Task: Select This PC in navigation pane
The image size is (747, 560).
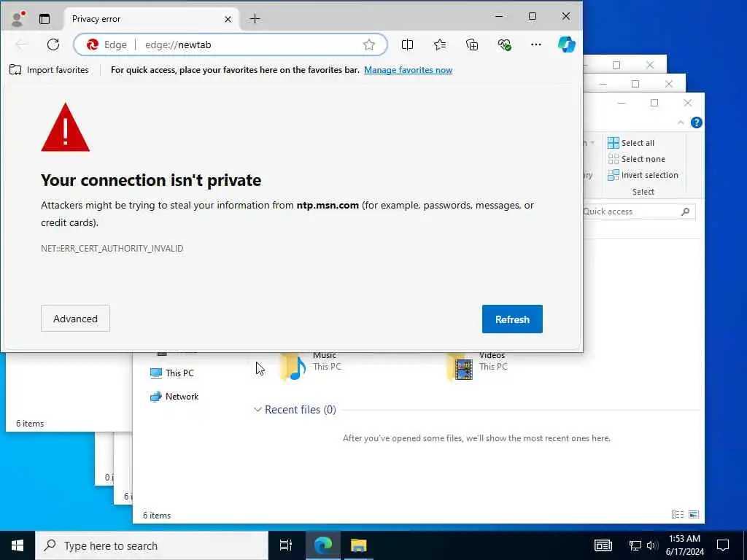Action: 172,373
